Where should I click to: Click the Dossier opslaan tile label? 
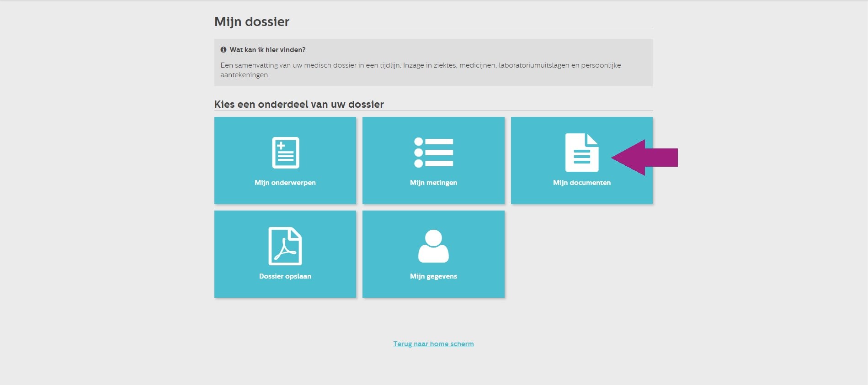pos(285,276)
